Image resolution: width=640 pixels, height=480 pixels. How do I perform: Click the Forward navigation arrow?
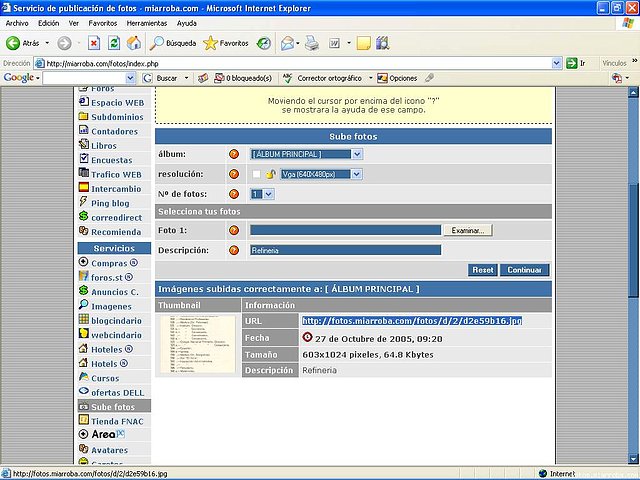tap(64, 43)
